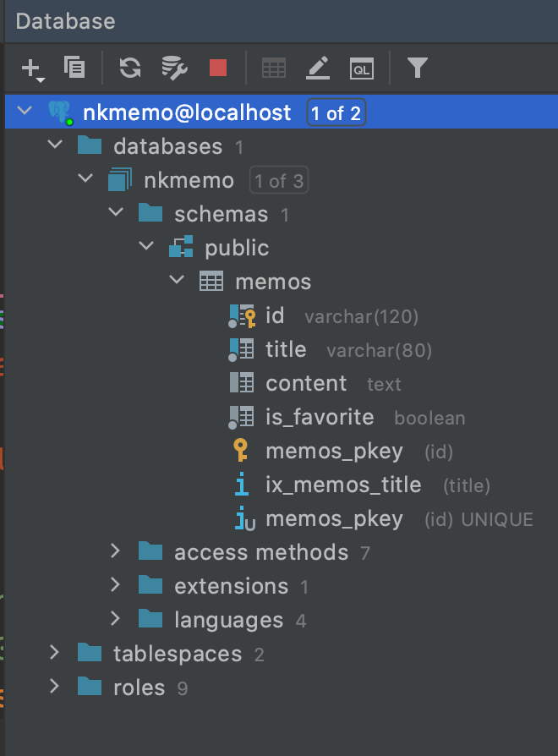Select the 'is_favorite' column name
Image resolution: width=558 pixels, height=756 pixels.
(320, 417)
